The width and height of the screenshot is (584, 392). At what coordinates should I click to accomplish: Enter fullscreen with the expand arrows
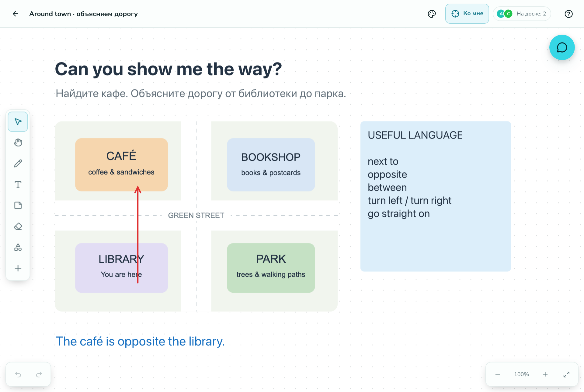coord(566,374)
